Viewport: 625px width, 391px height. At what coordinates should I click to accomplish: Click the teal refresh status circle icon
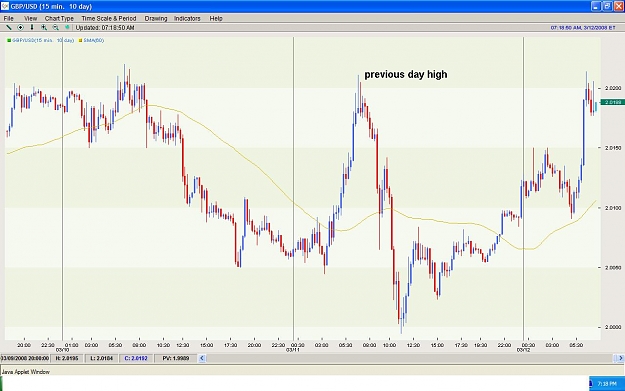pos(67,28)
